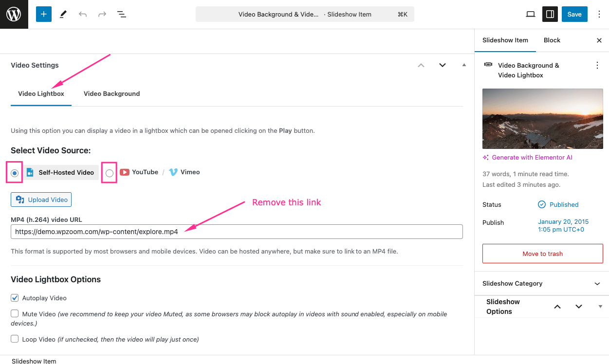Image resolution: width=609 pixels, height=364 pixels.
Task: Click the laptop preview icon
Action: (x=531, y=14)
